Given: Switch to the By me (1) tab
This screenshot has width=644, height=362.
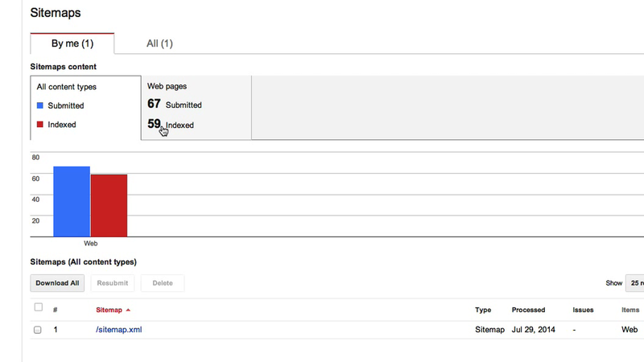Looking at the screenshot, I should point(72,43).
